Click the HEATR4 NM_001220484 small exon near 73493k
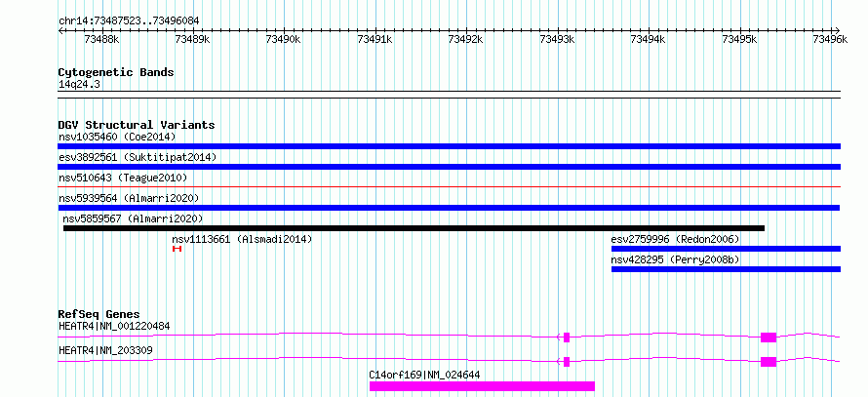Screen dimensions: 868x397 pyautogui.click(x=567, y=337)
